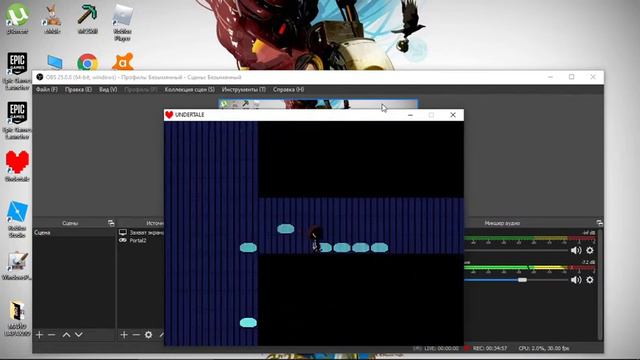Click the UNDERTALE window title bar

click(313, 115)
